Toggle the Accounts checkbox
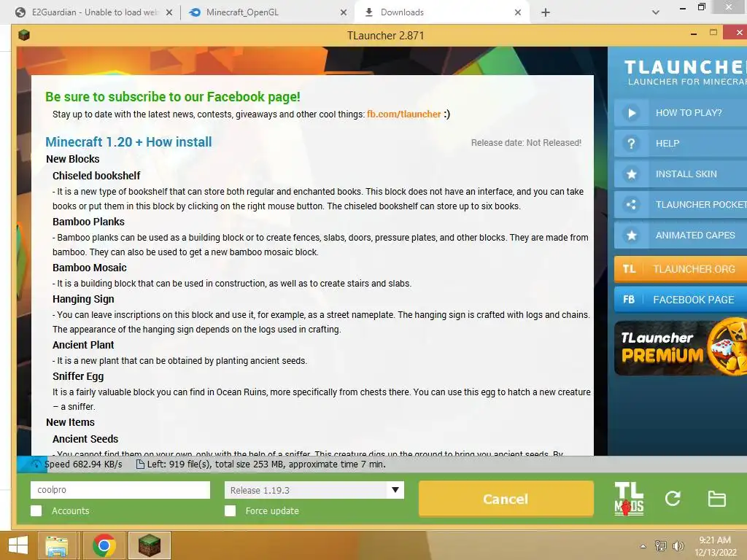This screenshot has height=560, width=747. point(36,511)
